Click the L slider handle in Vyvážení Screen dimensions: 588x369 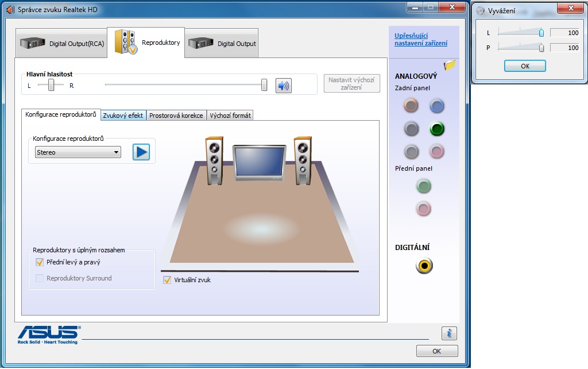pyautogui.click(x=541, y=33)
